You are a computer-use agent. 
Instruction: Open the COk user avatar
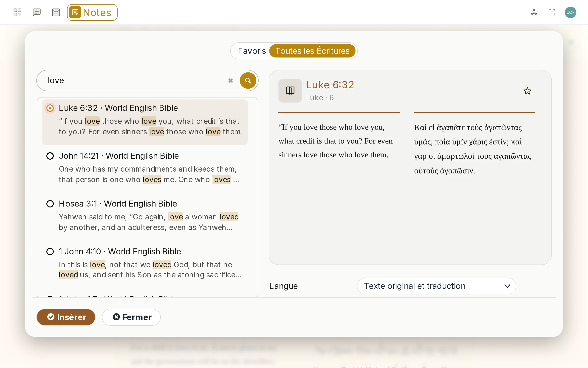[x=570, y=12]
